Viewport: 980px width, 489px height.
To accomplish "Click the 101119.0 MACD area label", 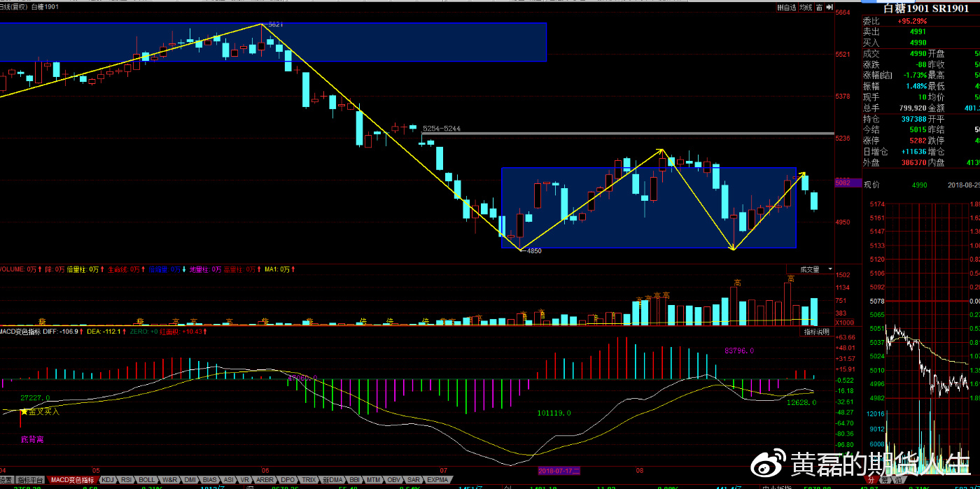I will click(554, 413).
